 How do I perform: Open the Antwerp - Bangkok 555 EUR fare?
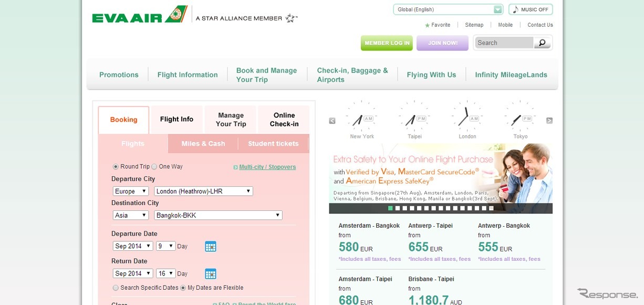click(509, 242)
